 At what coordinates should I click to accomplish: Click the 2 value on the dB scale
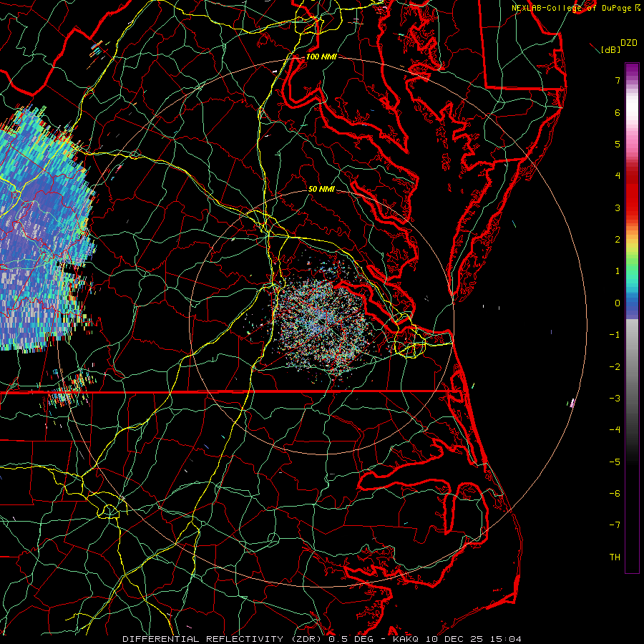click(618, 240)
